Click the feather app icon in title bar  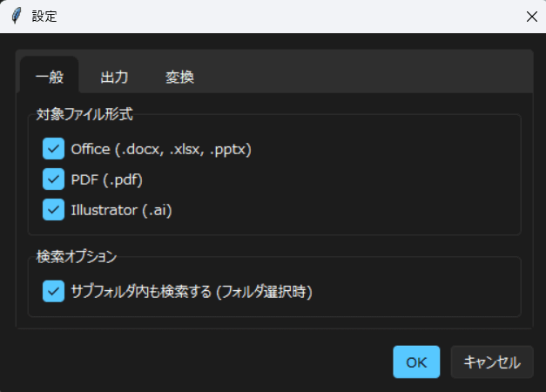16,17
